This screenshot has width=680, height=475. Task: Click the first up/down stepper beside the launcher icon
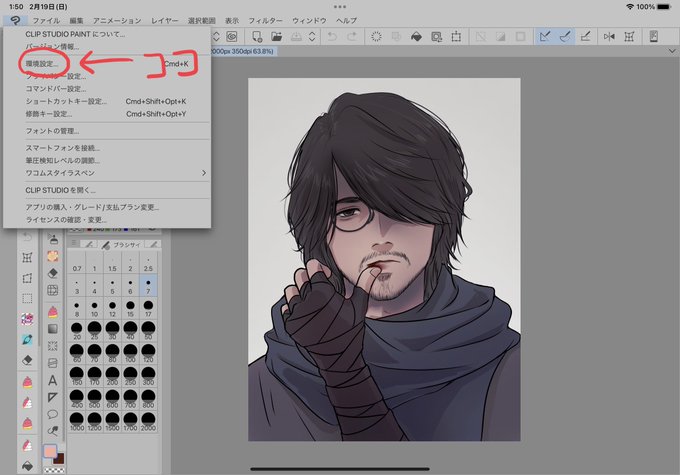click(216, 37)
